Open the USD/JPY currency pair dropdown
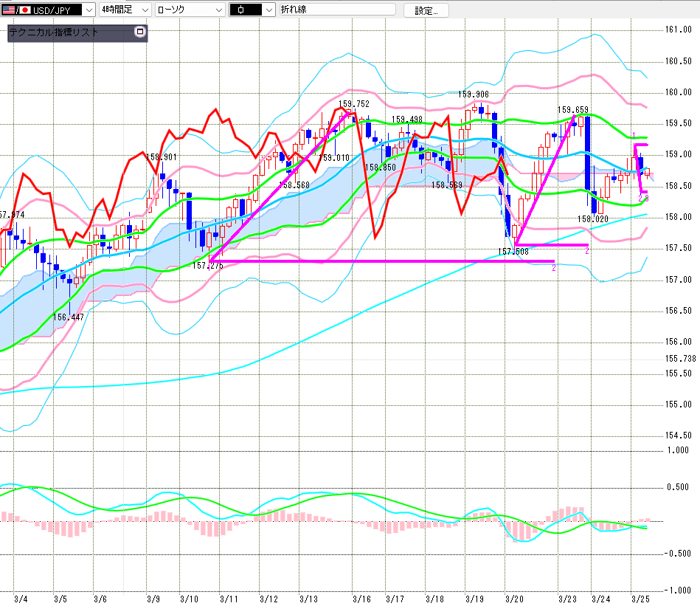700x606 pixels. coord(89,10)
